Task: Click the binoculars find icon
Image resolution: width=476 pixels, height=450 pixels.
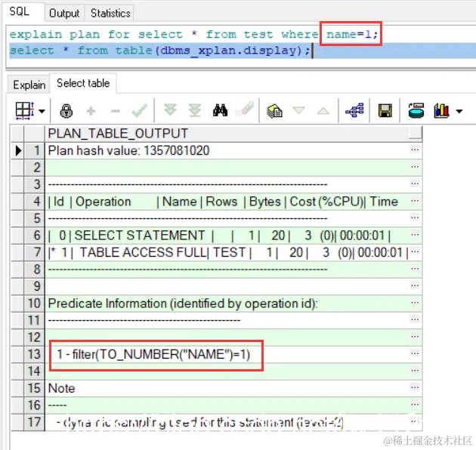Action: tap(220, 110)
